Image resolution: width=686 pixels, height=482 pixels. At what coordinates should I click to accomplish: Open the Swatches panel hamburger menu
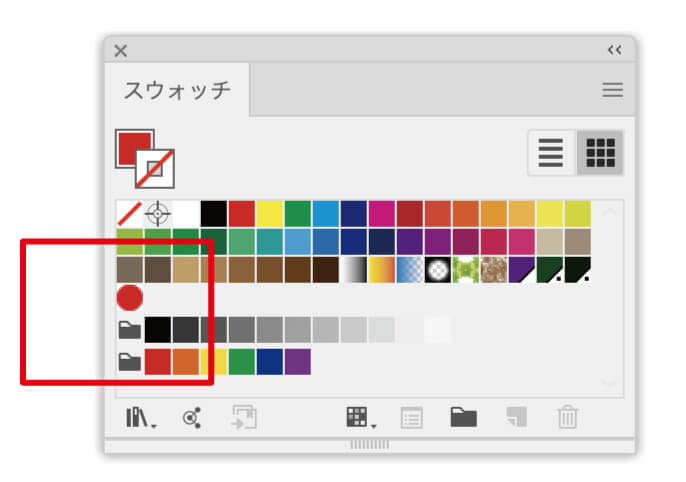click(x=612, y=90)
